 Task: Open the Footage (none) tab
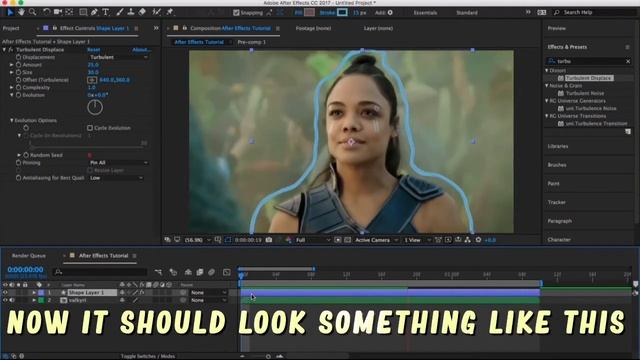(x=313, y=29)
